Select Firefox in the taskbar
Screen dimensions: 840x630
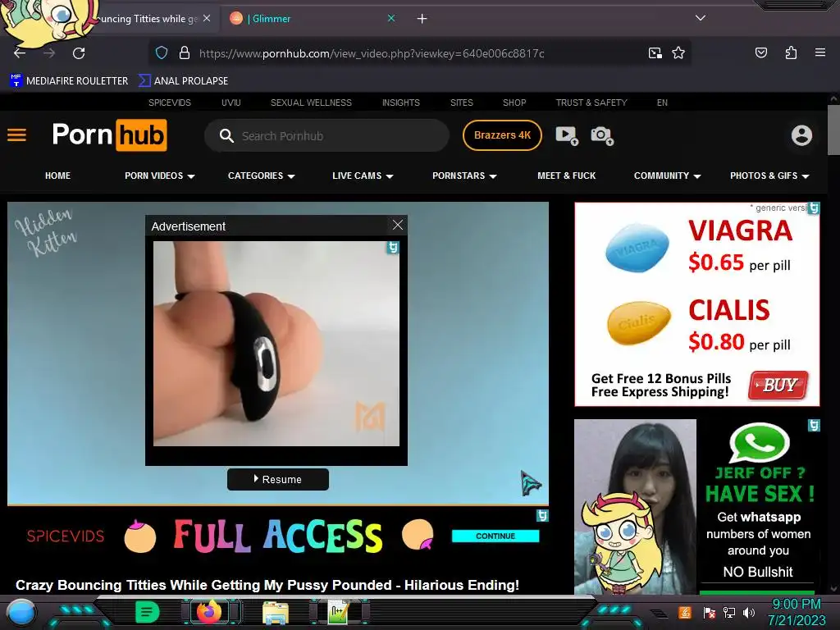coord(209,612)
